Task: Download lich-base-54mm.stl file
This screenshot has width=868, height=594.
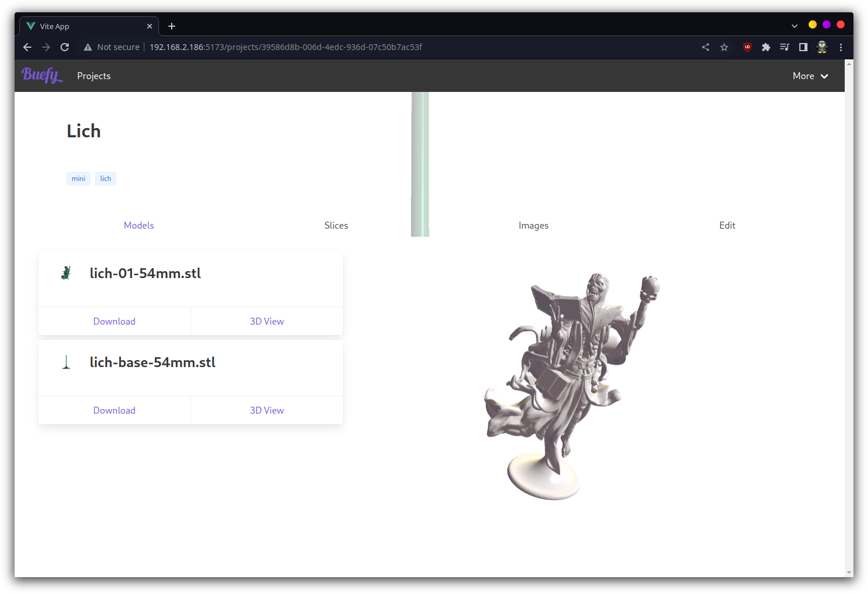Action: click(114, 410)
